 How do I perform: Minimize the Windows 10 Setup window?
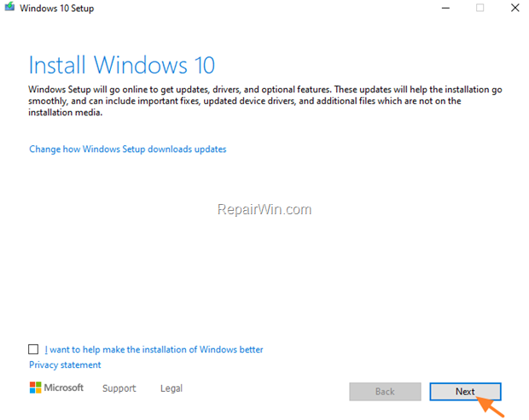click(445, 8)
